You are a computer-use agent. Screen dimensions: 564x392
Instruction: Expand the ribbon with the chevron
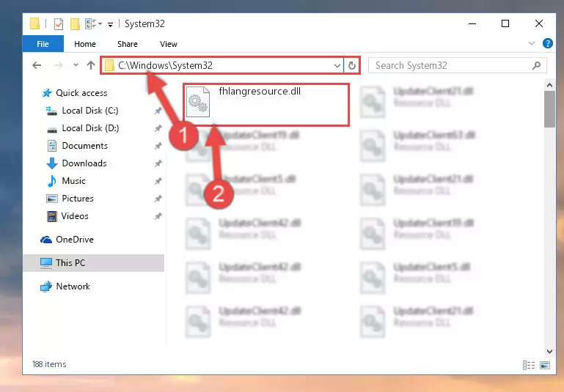coord(531,43)
